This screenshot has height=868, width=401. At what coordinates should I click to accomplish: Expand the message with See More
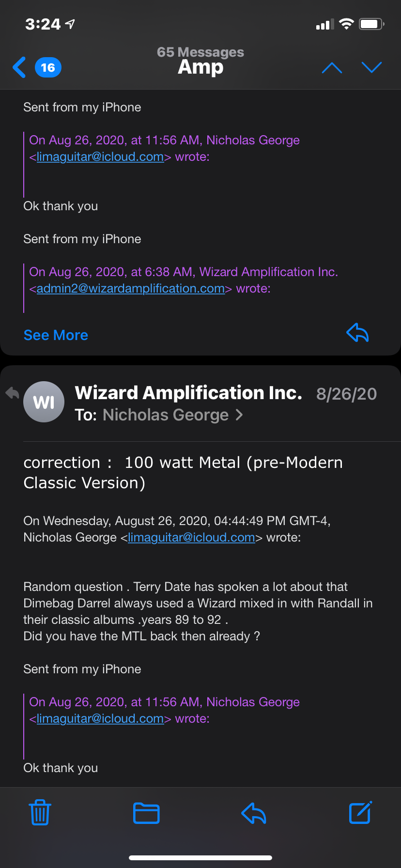point(56,335)
